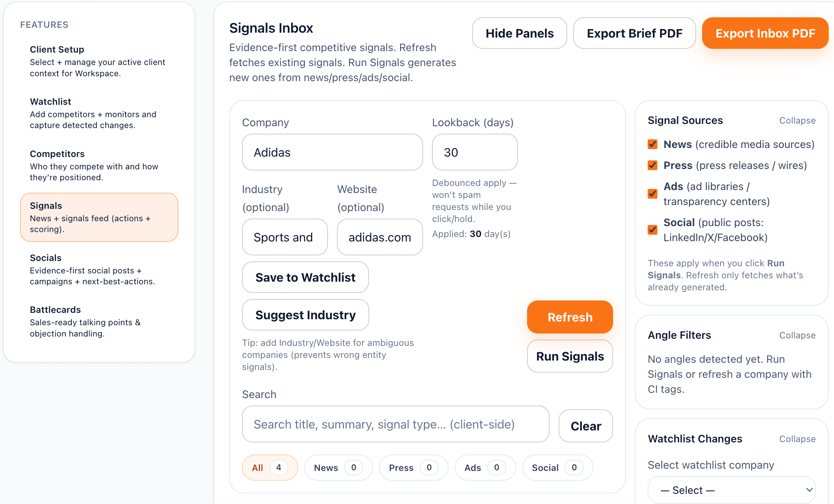This screenshot has width=834, height=504.
Task: Navigate to the Socials feature
Action: [x=45, y=258]
